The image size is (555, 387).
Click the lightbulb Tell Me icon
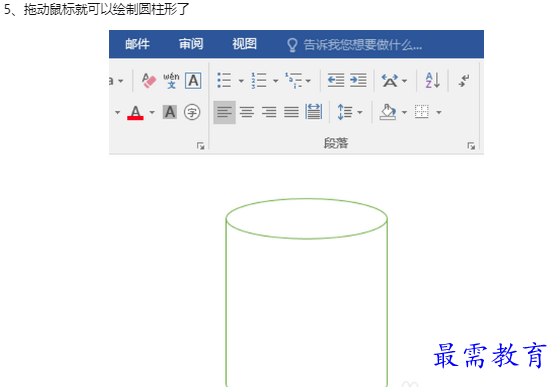pos(292,45)
